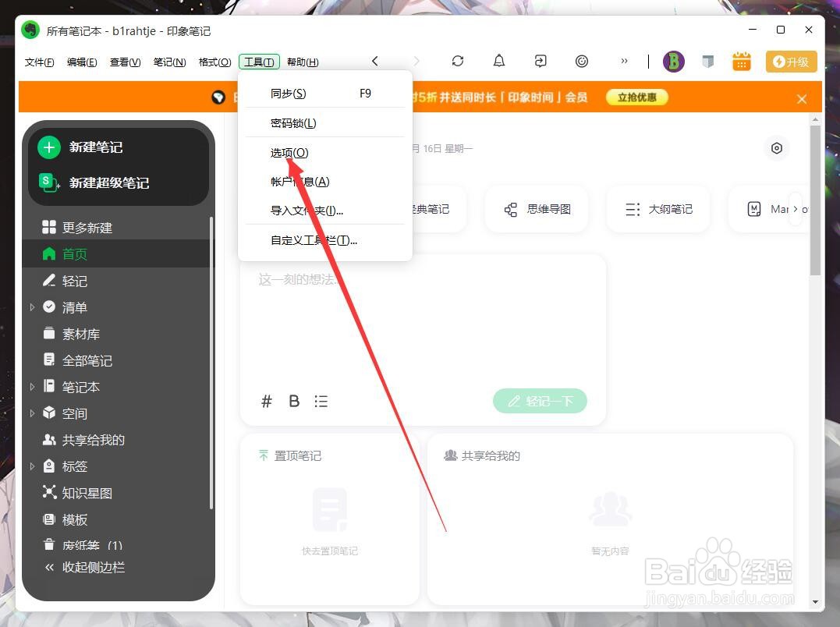Expand the 空间 tree arrow
Image resolution: width=840 pixels, height=627 pixels.
pyautogui.click(x=32, y=413)
